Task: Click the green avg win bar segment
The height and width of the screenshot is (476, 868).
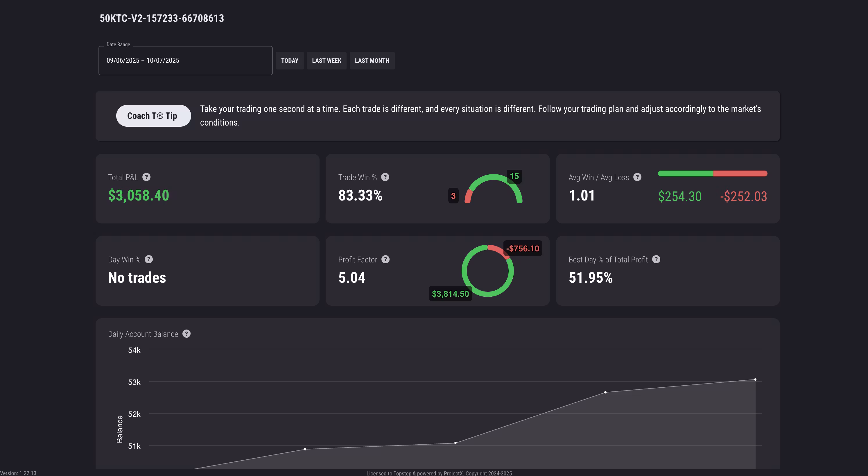Action: pyautogui.click(x=685, y=173)
